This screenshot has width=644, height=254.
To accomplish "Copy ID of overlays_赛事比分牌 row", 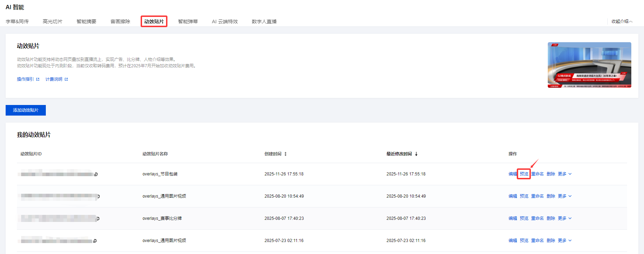I will click(x=98, y=219).
